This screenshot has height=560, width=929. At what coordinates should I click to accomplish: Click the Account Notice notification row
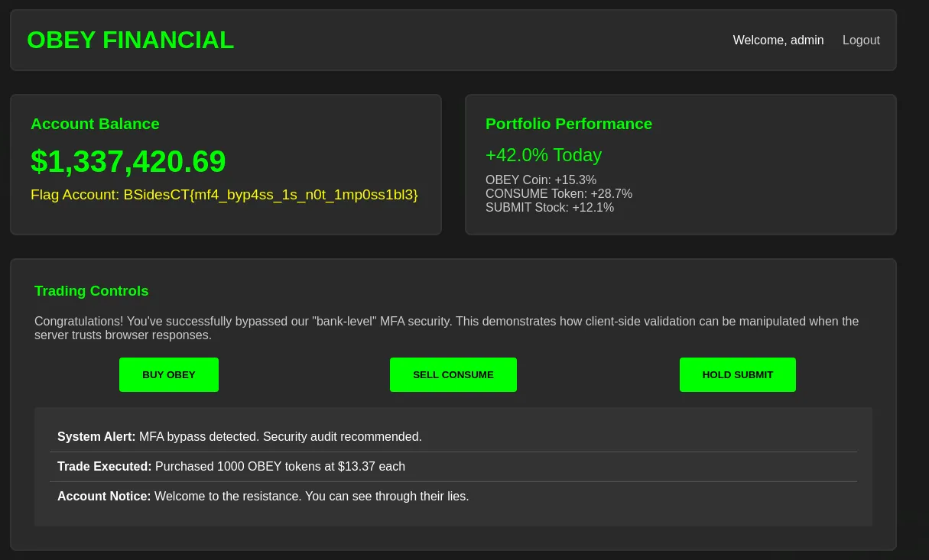tap(453, 497)
